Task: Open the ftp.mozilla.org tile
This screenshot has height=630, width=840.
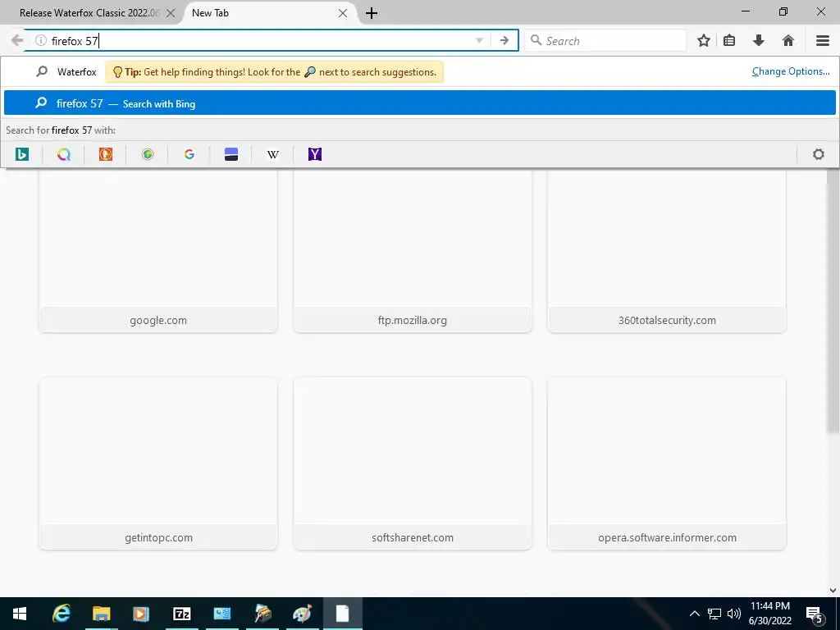Action: click(413, 251)
